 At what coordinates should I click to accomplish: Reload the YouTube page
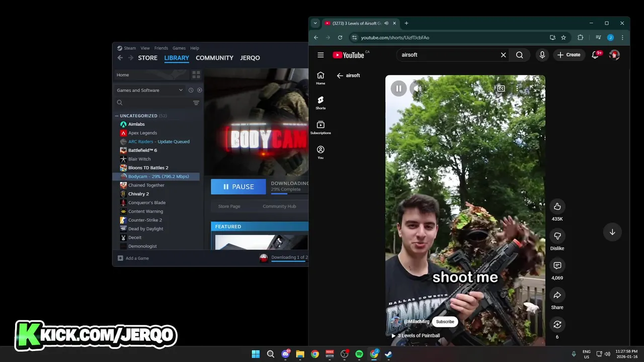tap(340, 38)
